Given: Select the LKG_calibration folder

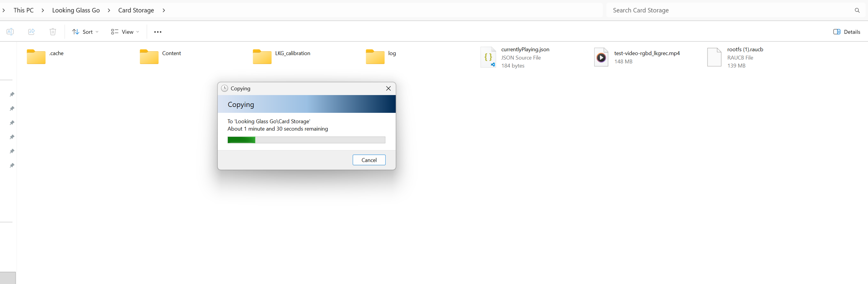Looking at the screenshot, I should point(262,57).
